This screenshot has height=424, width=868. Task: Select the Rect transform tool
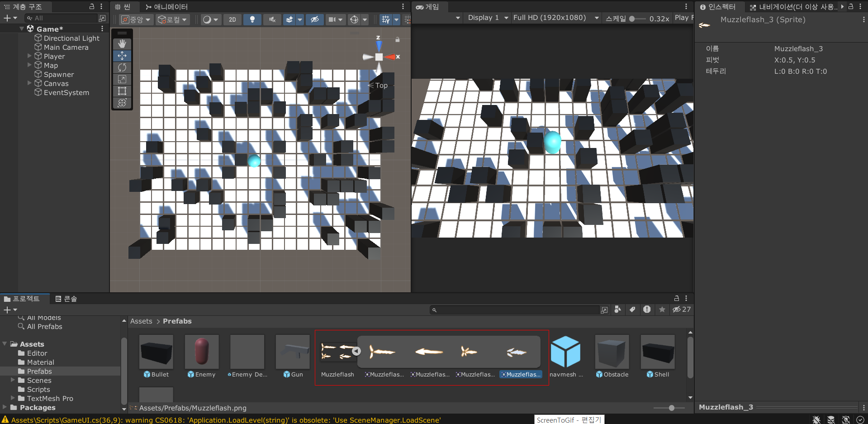(x=122, y=91)
